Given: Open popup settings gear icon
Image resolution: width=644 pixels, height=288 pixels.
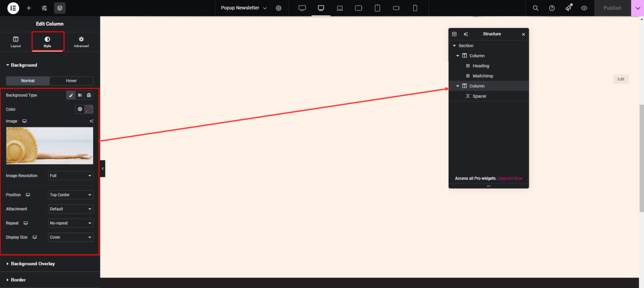Looking at the screenshot, I should (279, 8).
